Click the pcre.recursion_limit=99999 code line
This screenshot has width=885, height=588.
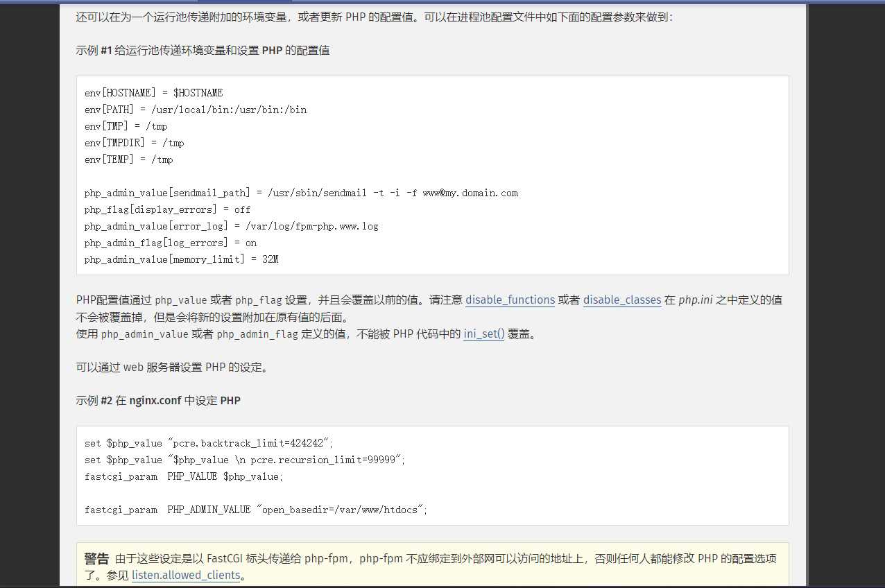(244, 460)
